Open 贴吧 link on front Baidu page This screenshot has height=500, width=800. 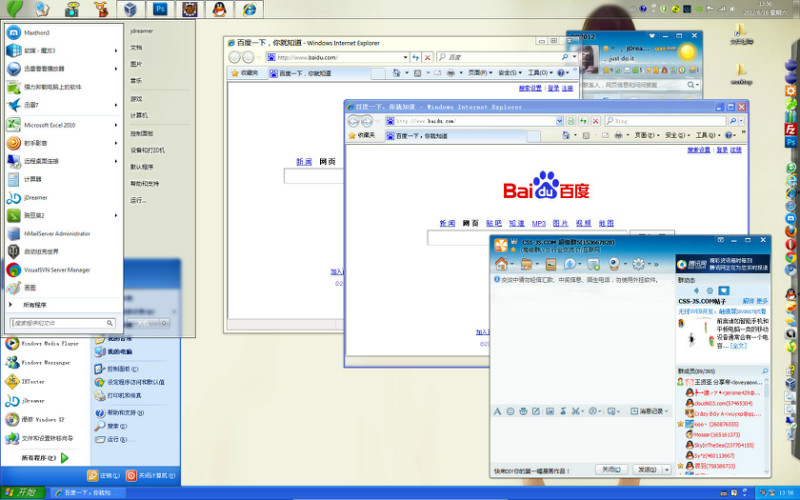pos(493,223)
